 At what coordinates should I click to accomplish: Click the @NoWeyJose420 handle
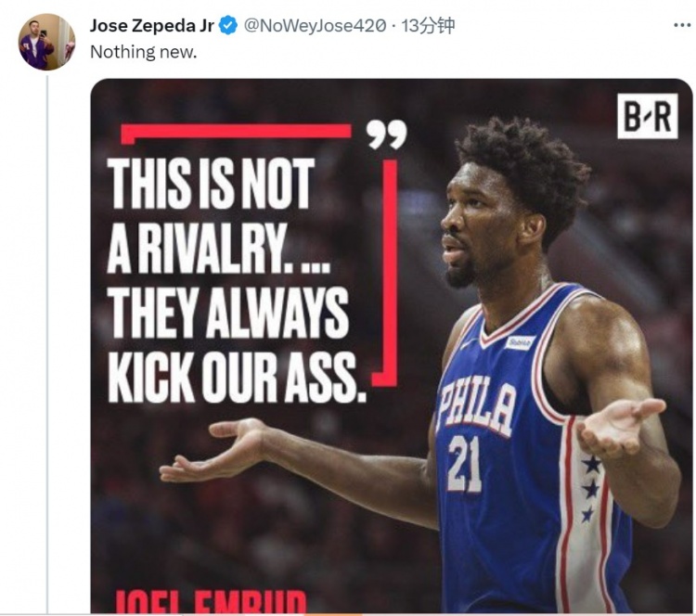coord(315,26)
